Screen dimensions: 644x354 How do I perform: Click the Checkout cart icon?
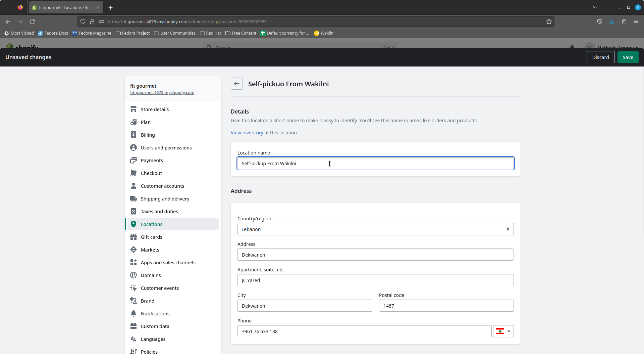133,173
